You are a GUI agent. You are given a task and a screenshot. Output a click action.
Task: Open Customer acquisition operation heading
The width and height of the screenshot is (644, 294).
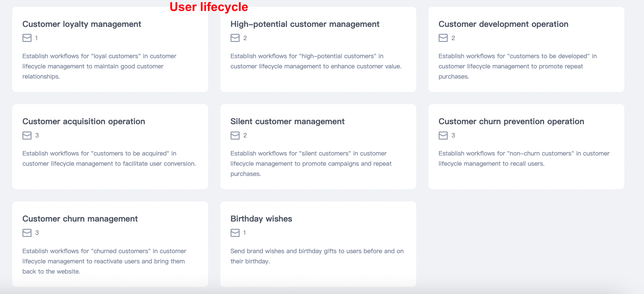pyautogui.click(x=84, y=121)
